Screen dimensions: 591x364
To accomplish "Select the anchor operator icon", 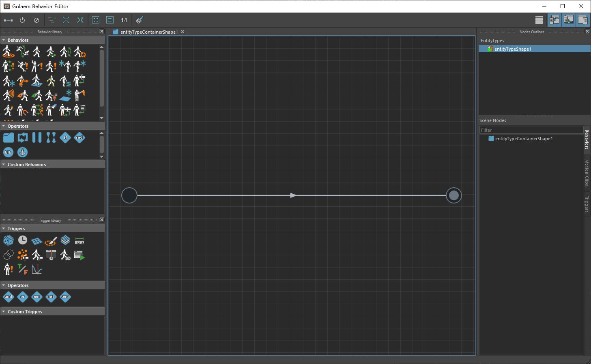I will [23, 152].
